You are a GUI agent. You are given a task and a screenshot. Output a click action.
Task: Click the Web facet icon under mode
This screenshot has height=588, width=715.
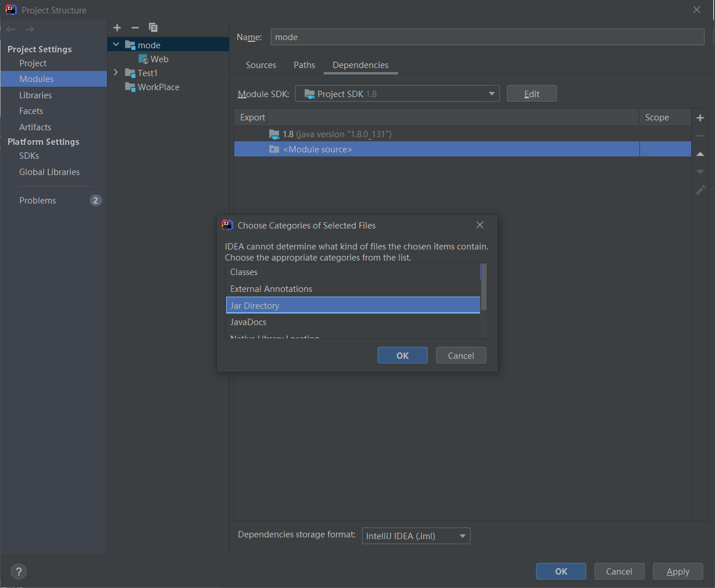tap(143, 59)
